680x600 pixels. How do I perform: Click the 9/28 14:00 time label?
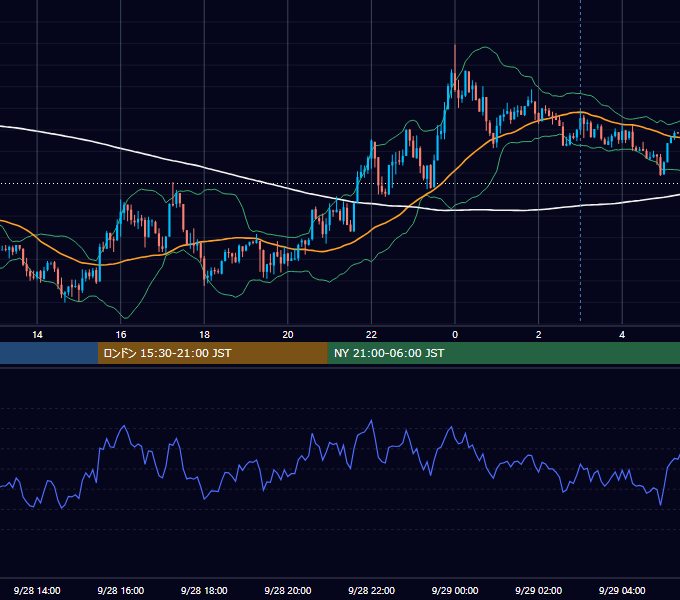[x=37, y=590]
